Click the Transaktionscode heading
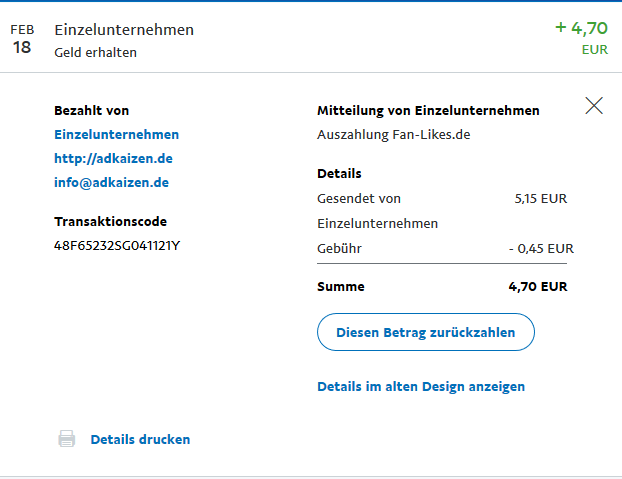The width and height of the screenshot is (622, 479). (110, 221)
